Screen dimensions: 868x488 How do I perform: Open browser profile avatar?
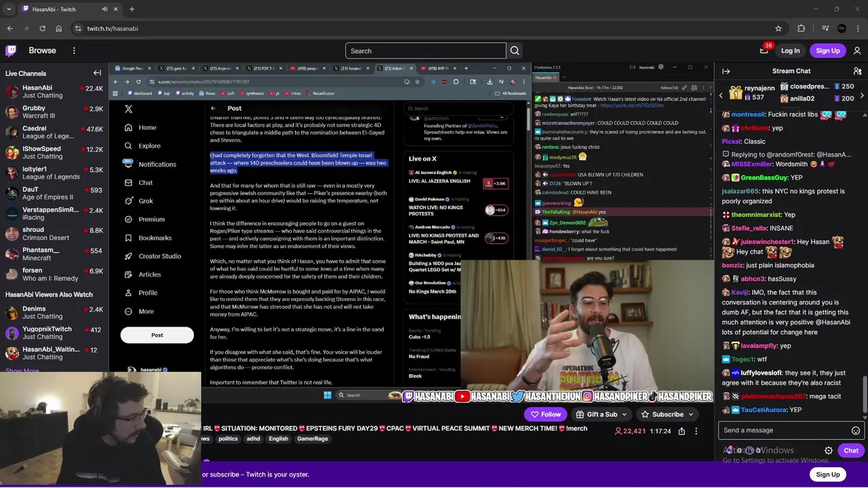(x=842, y=28)
